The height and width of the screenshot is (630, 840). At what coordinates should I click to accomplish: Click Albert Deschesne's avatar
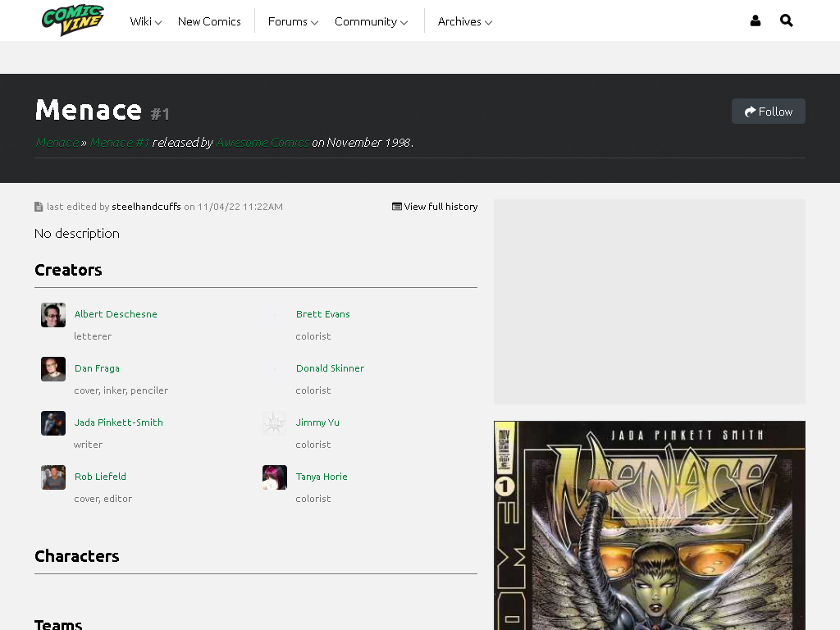tap(53, 315)
